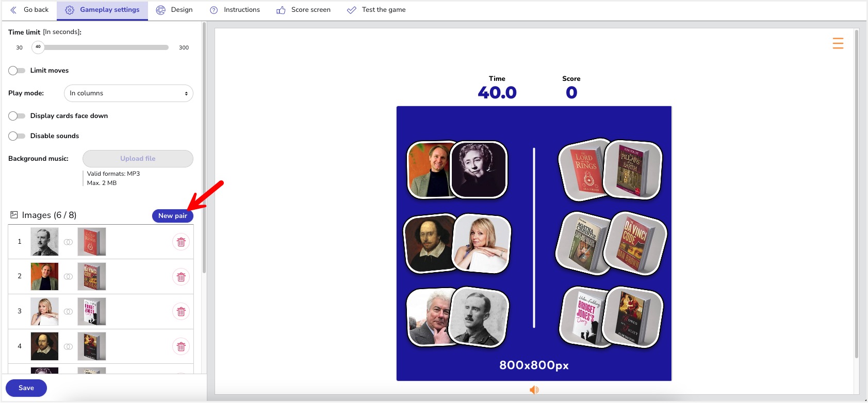868x403 pixels.
Task: Delete image pair 1 with trash icon
Action: tap(181, 242)
